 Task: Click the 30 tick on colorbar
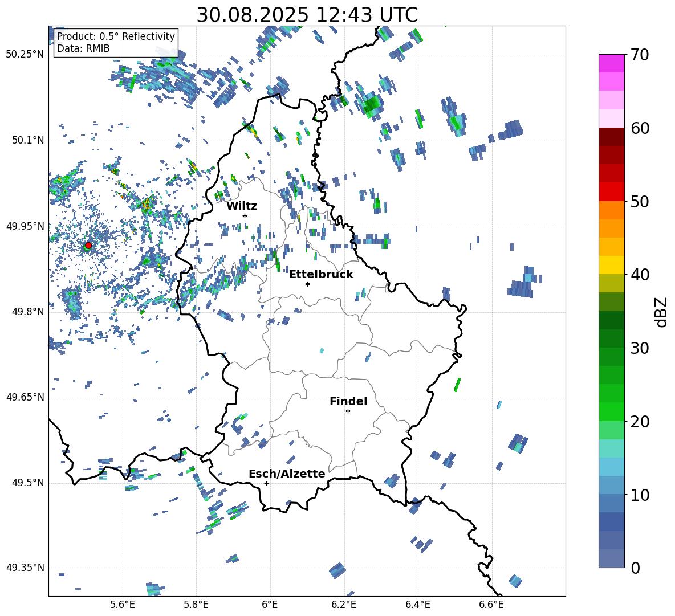click(x=640, y=348)
